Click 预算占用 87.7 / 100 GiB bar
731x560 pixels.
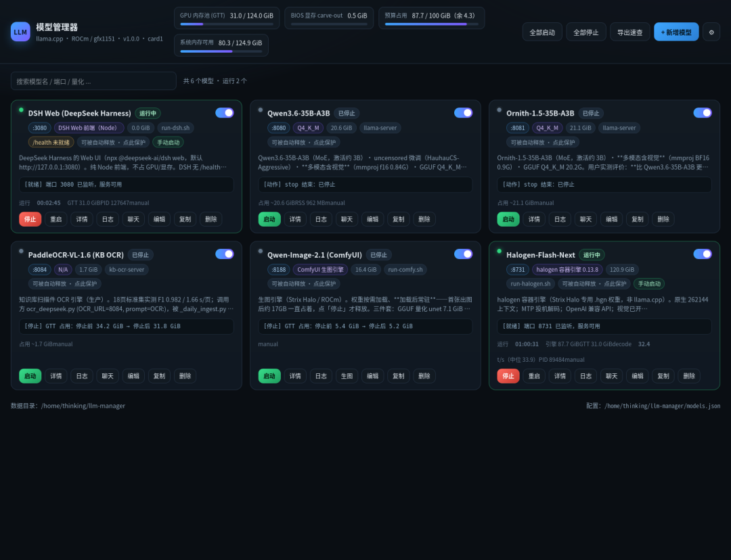431,24
